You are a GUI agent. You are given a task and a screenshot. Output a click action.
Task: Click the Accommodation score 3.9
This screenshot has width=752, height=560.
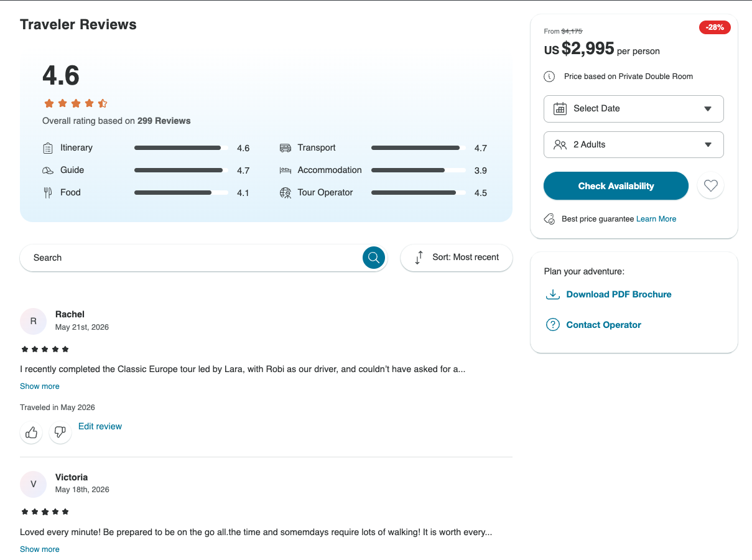coord(480,170)
